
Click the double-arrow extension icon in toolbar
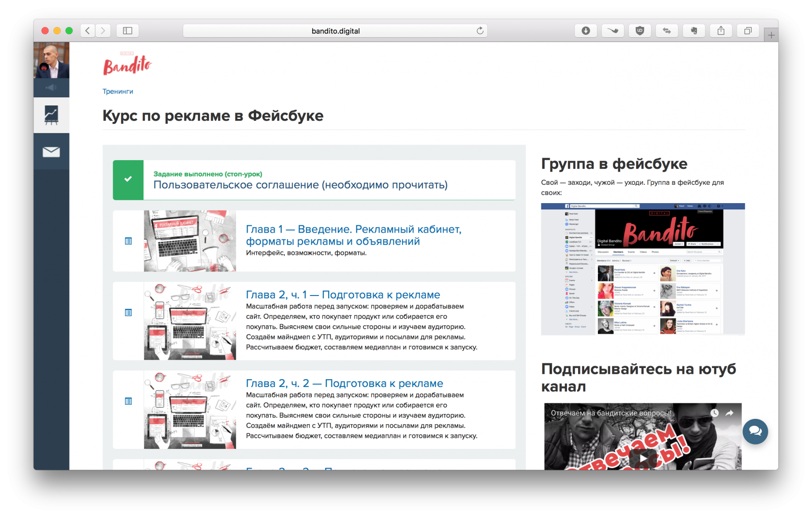pos(667,30)
